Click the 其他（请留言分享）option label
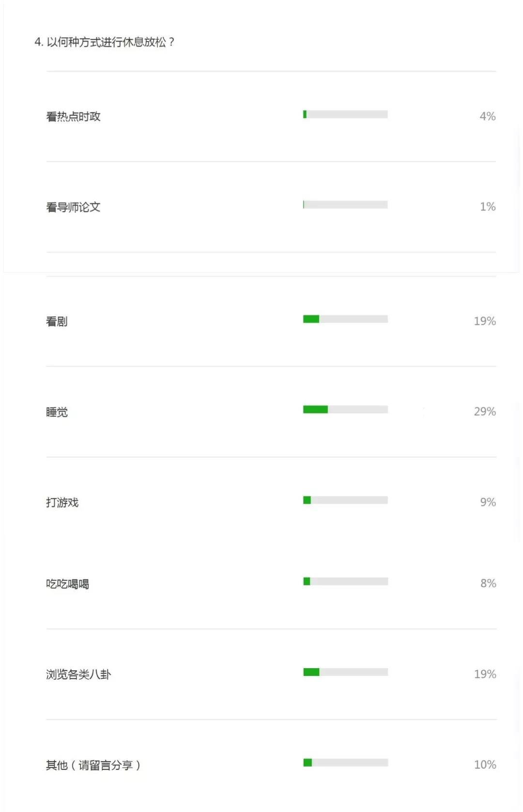This screenshot has height=812, width=523. tap(93, 765)
